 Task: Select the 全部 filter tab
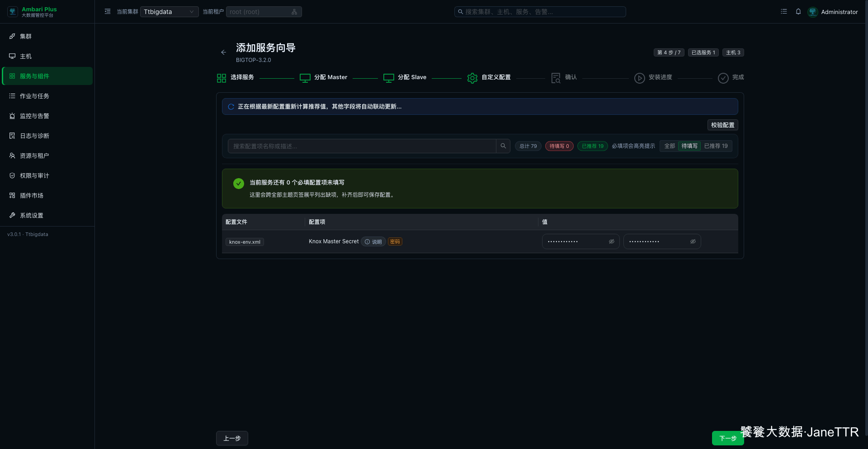coord(670,146)
